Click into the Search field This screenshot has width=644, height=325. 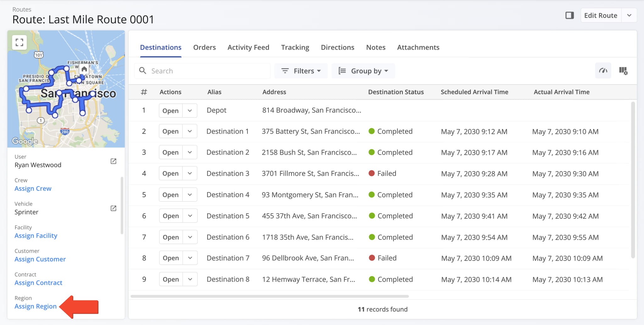tap(203, 71)
